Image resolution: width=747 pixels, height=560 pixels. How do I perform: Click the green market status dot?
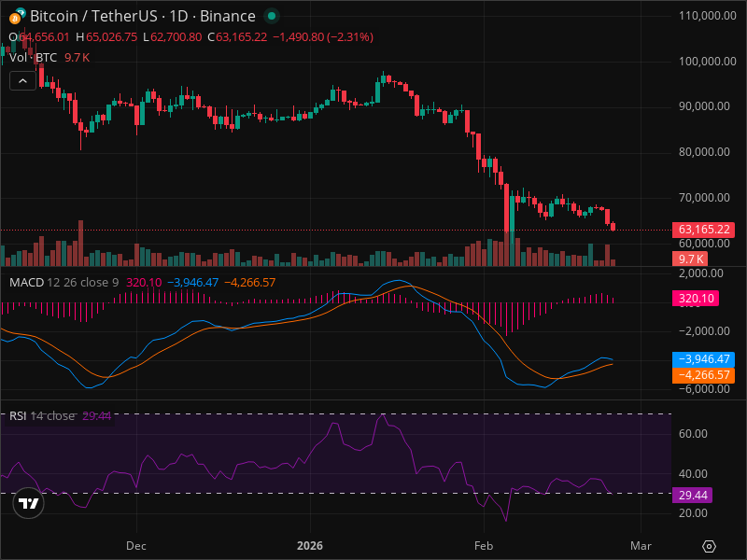tap(272, 16)
